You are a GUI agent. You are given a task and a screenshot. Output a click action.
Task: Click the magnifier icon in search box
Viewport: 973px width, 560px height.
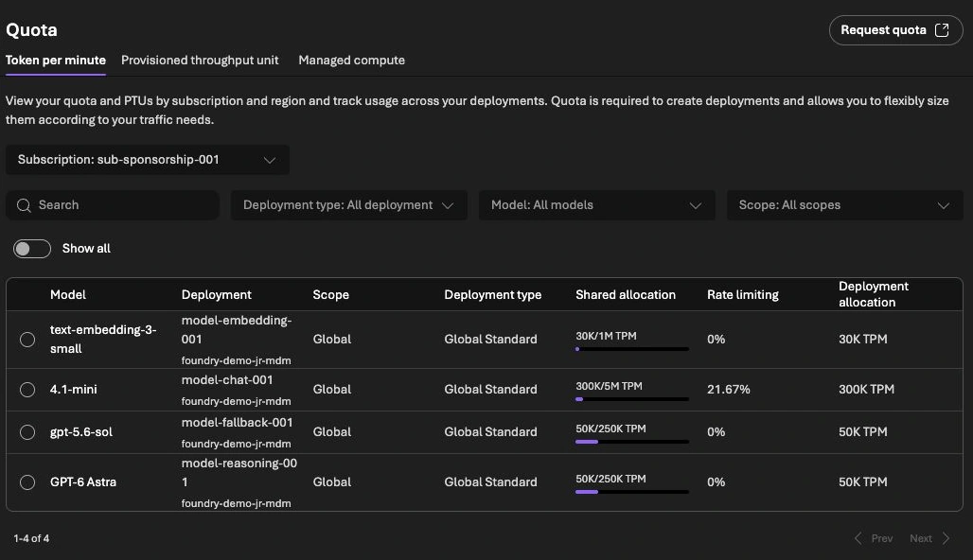pos(24,205)
